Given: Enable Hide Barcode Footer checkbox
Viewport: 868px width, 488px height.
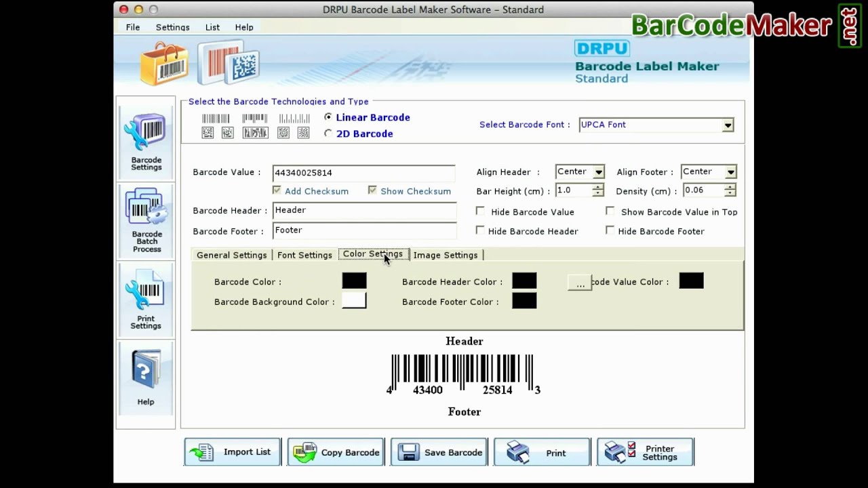Looking at the screenshot, I should (x=610, y=230).
